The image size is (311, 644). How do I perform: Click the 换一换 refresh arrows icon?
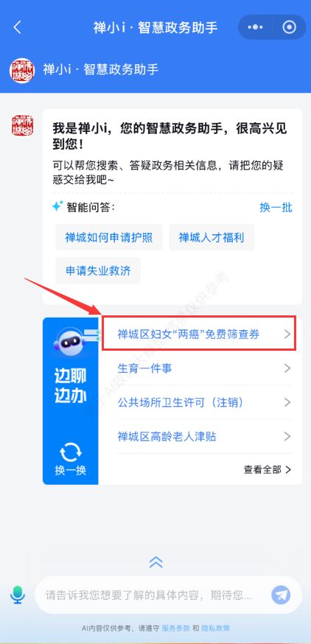(x=70, y=452)
